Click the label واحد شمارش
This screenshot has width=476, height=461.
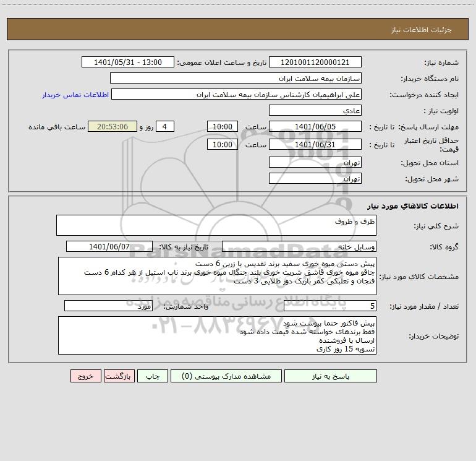[x=186, y=307]
